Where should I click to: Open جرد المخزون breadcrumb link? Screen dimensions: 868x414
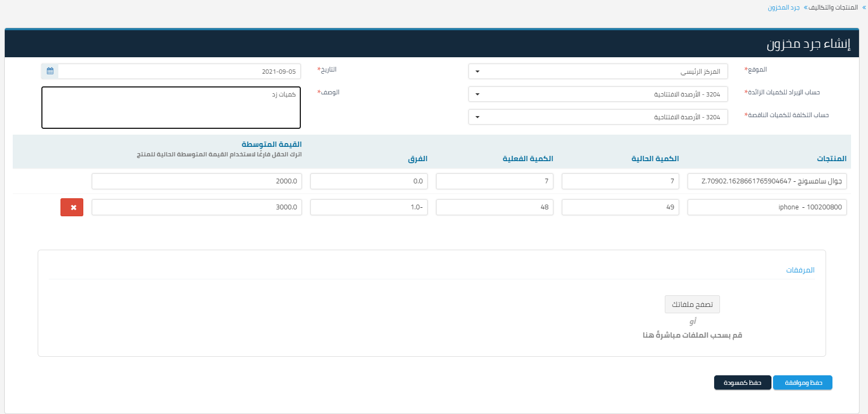point(783,7)
